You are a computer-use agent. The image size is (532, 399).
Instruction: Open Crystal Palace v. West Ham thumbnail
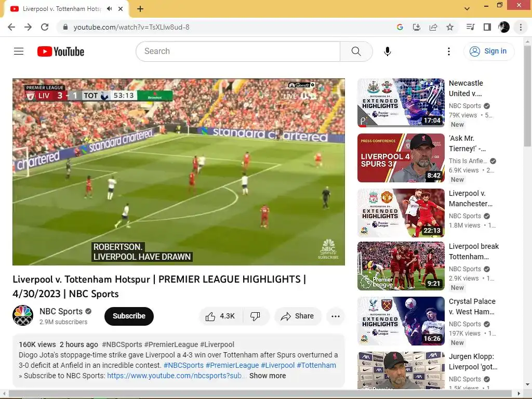401,321
